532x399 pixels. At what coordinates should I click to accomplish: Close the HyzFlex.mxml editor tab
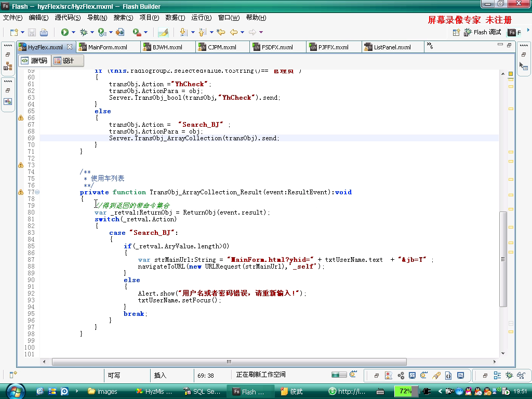coord(70,47)
